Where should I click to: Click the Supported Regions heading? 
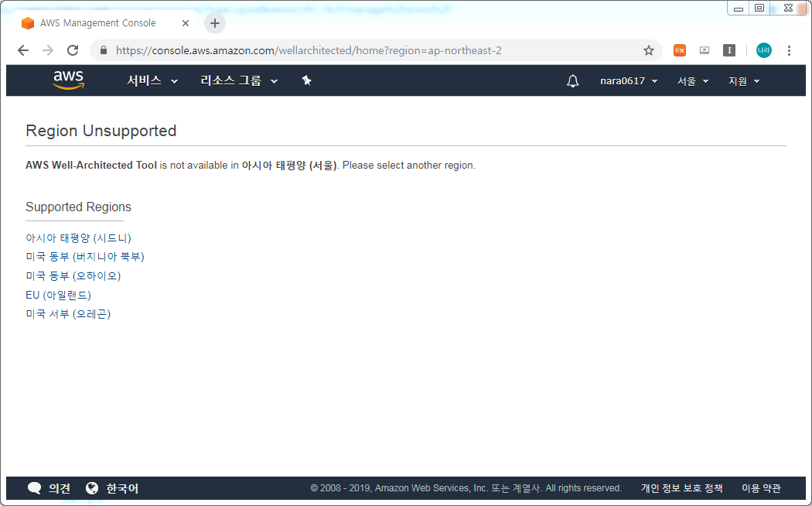pyautogui.click(x=78, y=207)
